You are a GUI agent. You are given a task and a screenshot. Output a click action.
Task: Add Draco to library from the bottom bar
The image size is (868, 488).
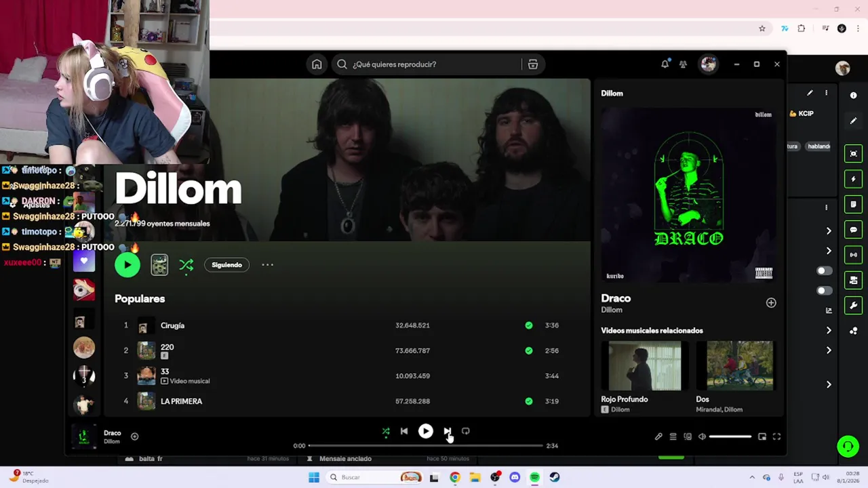[134, 436]
